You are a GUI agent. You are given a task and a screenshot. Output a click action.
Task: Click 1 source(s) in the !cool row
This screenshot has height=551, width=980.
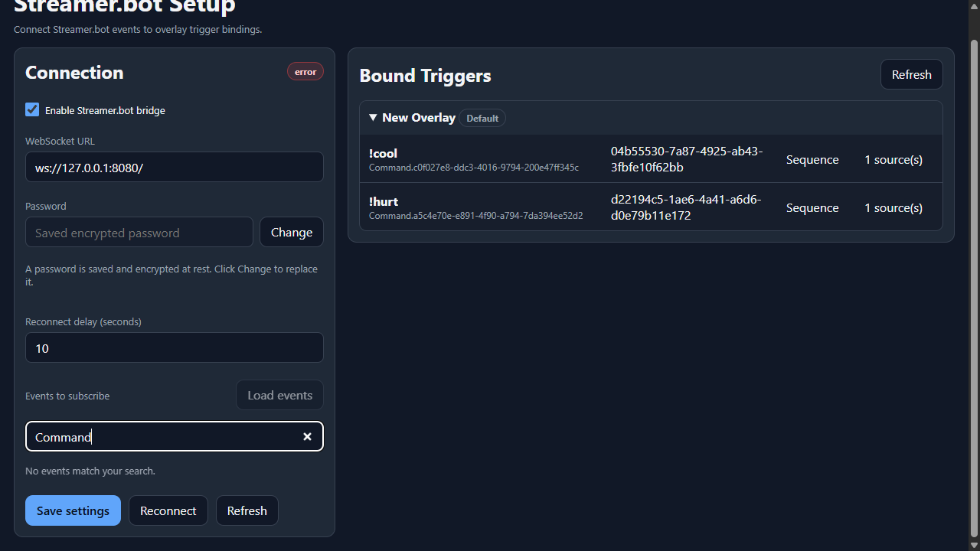(x=893, y=159)
